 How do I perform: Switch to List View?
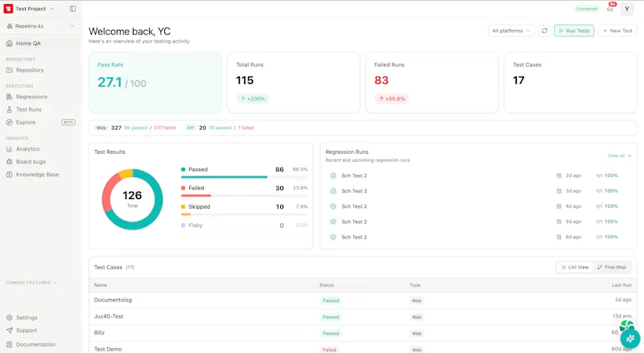[x=575, y=268]
